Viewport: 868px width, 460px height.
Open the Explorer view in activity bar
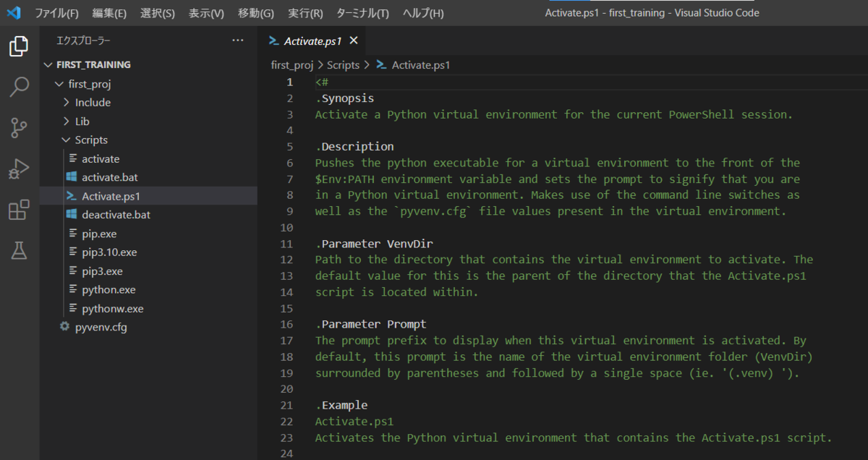[19, 47]
